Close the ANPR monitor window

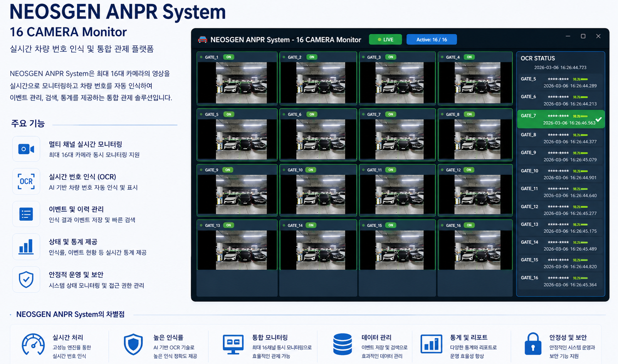(598, 36)
